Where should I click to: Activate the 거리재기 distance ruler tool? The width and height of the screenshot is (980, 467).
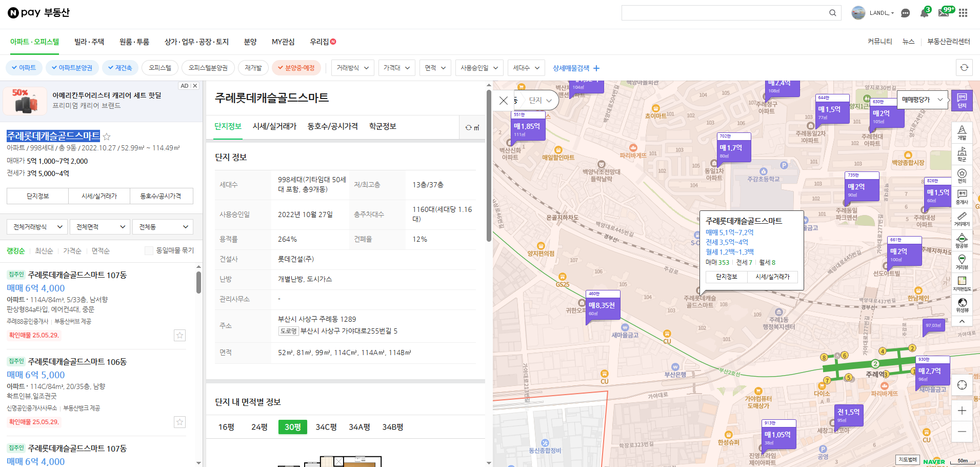[962, 219]
